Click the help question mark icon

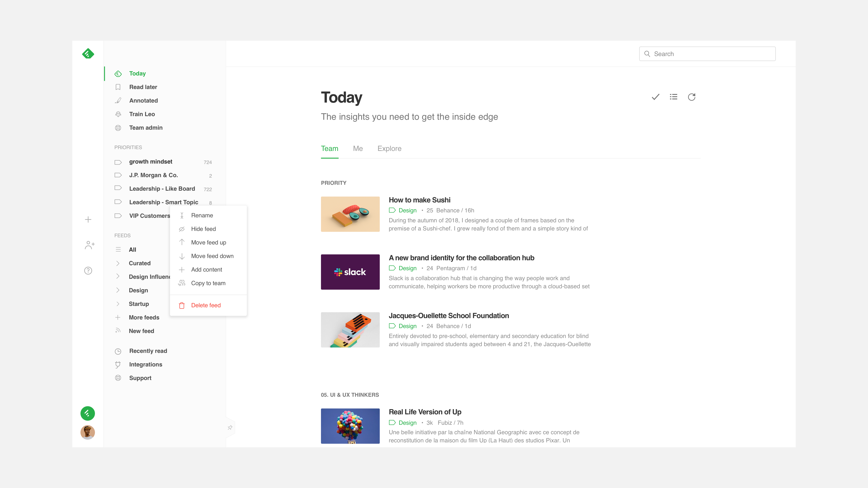[88, 270]
